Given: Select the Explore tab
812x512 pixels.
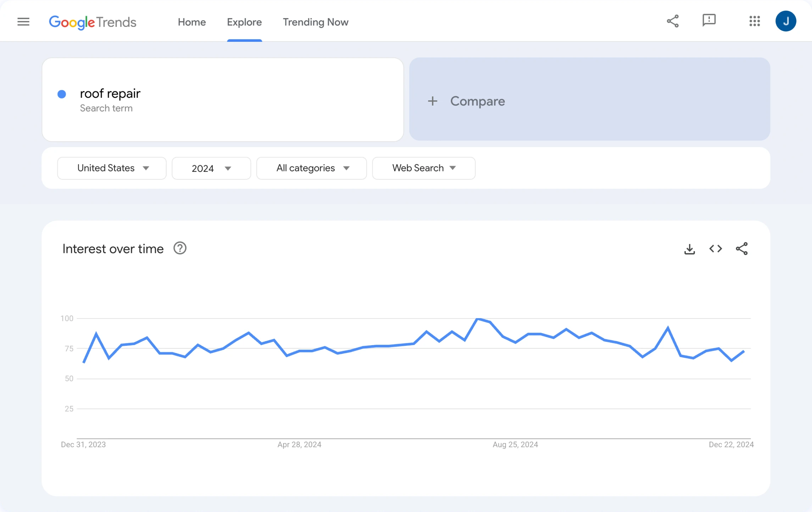Looking at the screenshot, I should click(x=244, y=22).
